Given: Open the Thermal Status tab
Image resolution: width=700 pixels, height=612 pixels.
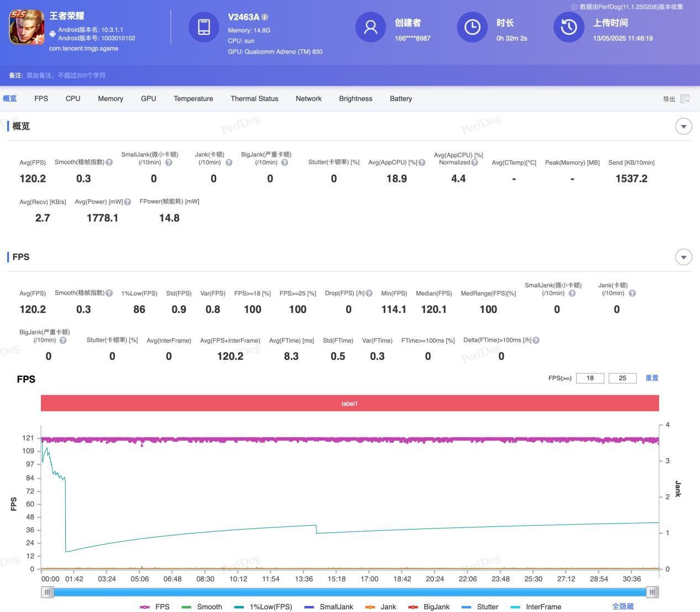Looking at the screenshot, I should point(254,98).
